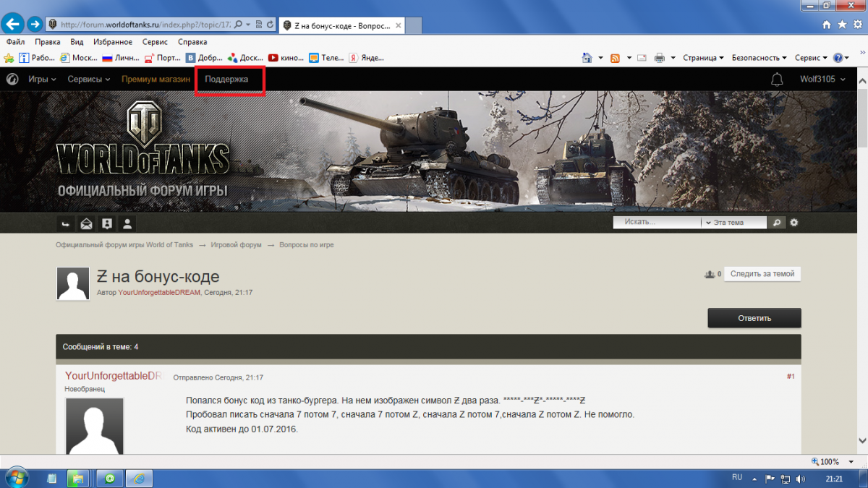This screenshot has height=488, width=868.
Task: Click the forum contacts badge icon
Action: click(x=106, y=223)
